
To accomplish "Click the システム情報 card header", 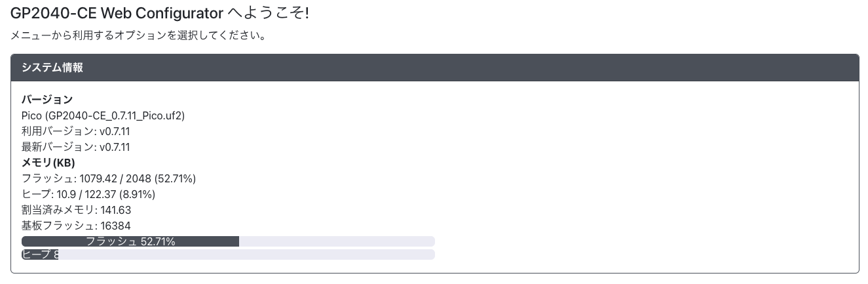I will click(52, 68).
